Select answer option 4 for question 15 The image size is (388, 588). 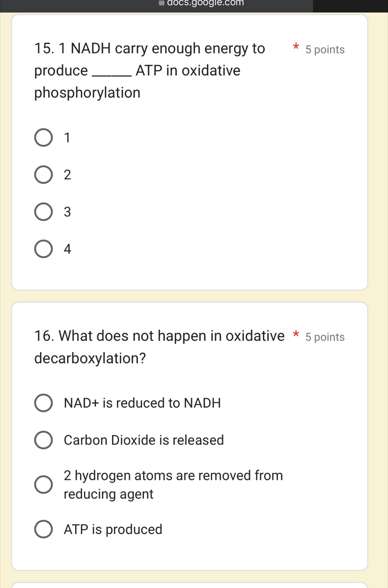[43, 249]
